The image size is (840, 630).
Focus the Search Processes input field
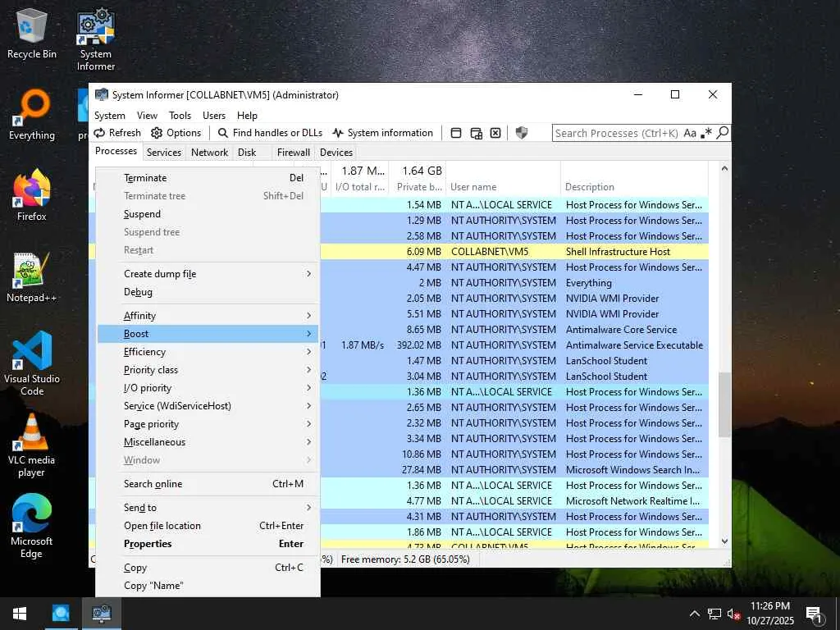coord(617,133)
